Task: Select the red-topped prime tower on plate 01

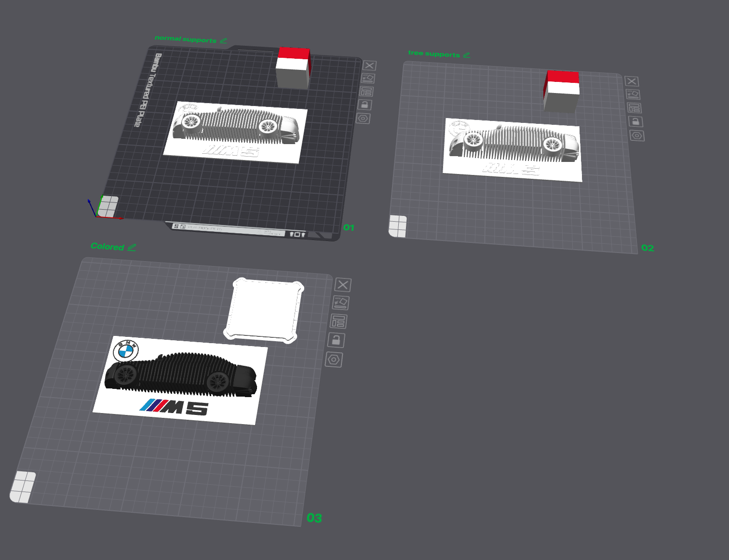Action: pos(293,68)
